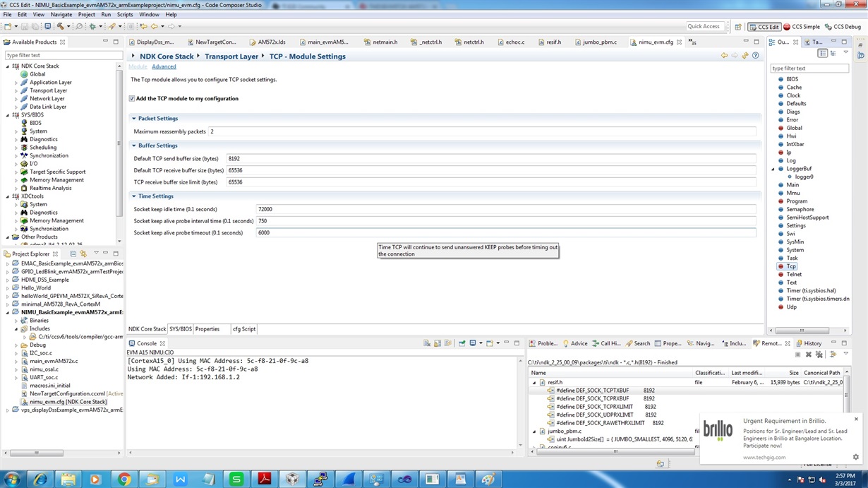
Task: Click the BIOS module icon in Outline
Action: pos(780,79)
